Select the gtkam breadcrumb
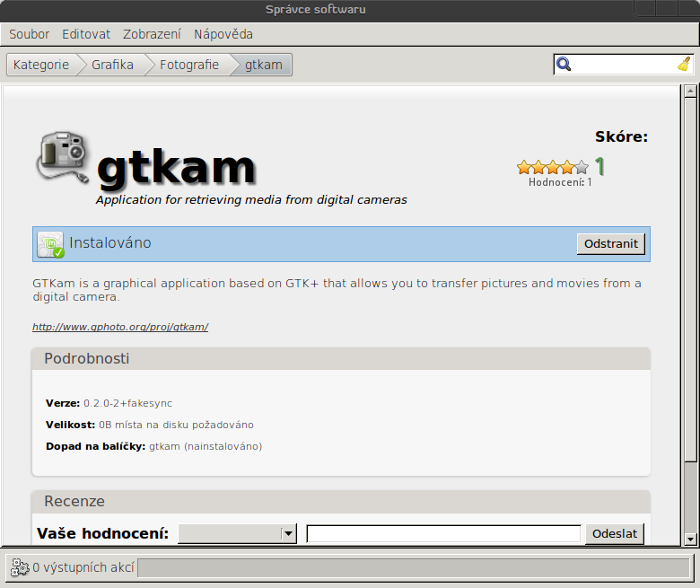 coord(264,65)
